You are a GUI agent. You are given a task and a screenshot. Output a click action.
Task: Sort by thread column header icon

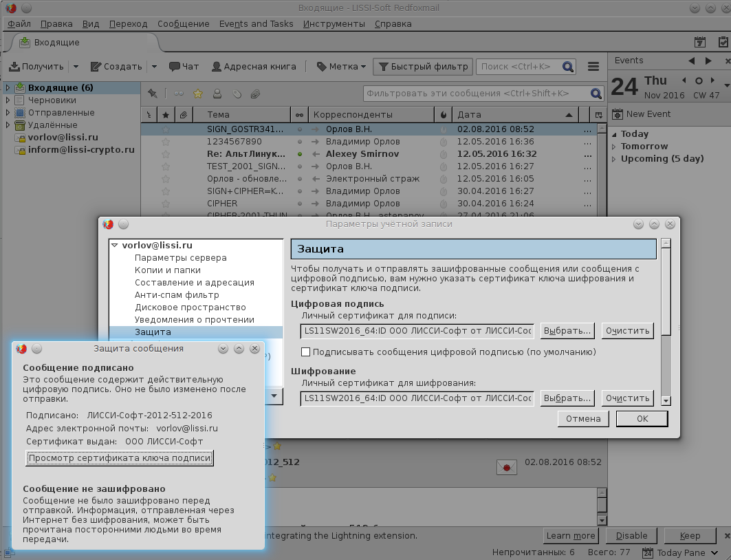click(149, 115)
